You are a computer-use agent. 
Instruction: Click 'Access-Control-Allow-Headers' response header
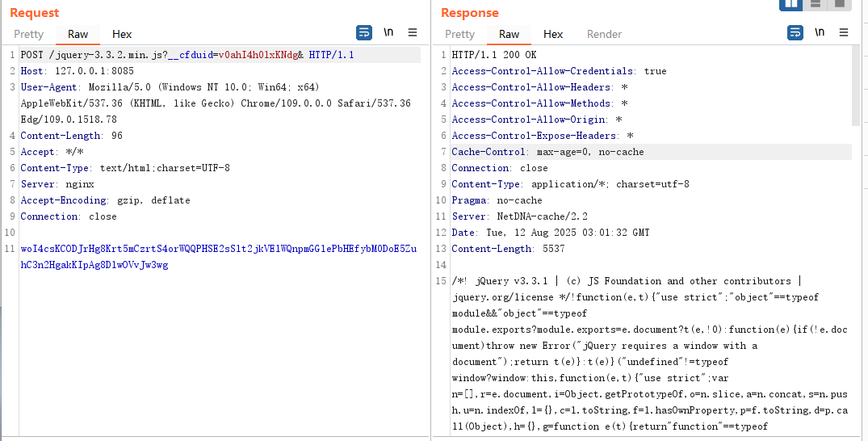(x=539, y=87)
